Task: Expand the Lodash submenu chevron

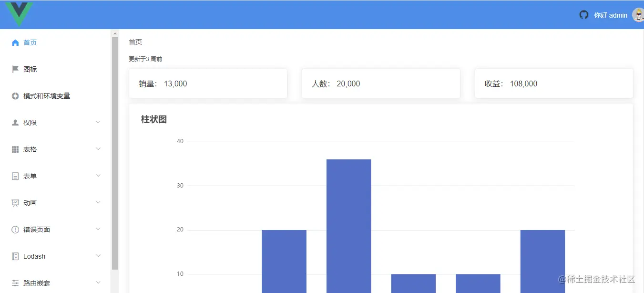Action: tap(98, 256)
